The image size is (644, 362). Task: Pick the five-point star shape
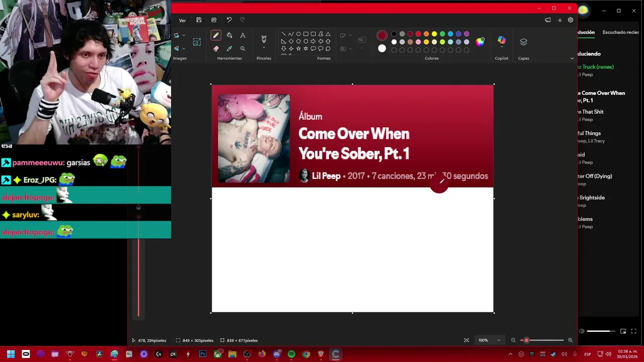(x=298, y=49)
